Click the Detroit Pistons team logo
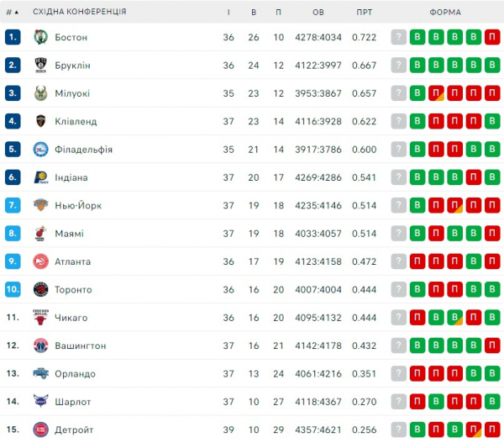This screenshot has width=504, height=443. click(x=41, y=430)
